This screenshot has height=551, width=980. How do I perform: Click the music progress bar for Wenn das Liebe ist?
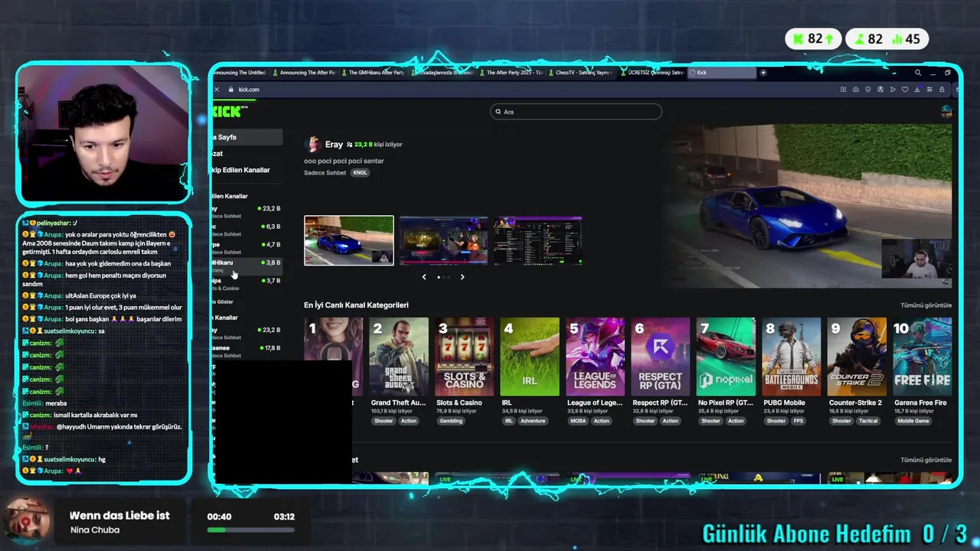tap(250, 530)
